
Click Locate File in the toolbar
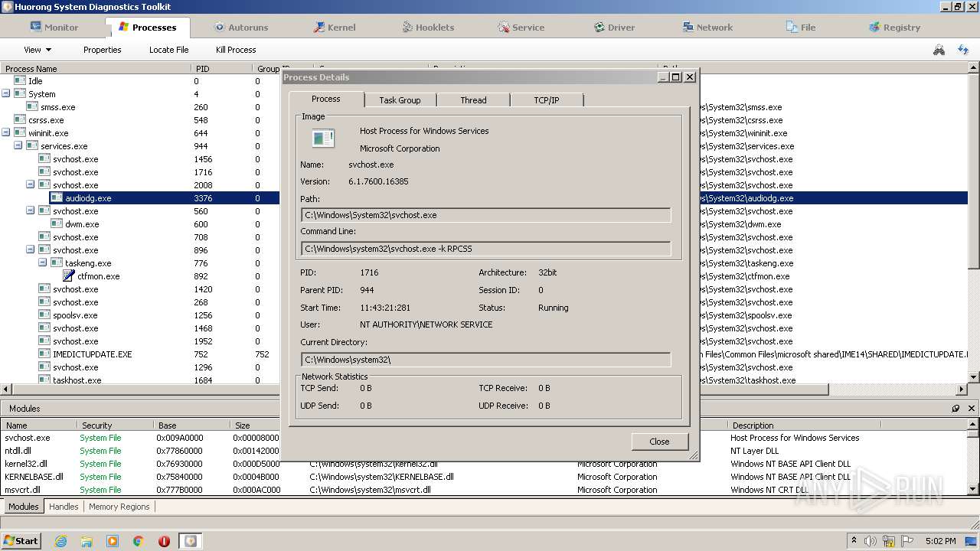168,50
